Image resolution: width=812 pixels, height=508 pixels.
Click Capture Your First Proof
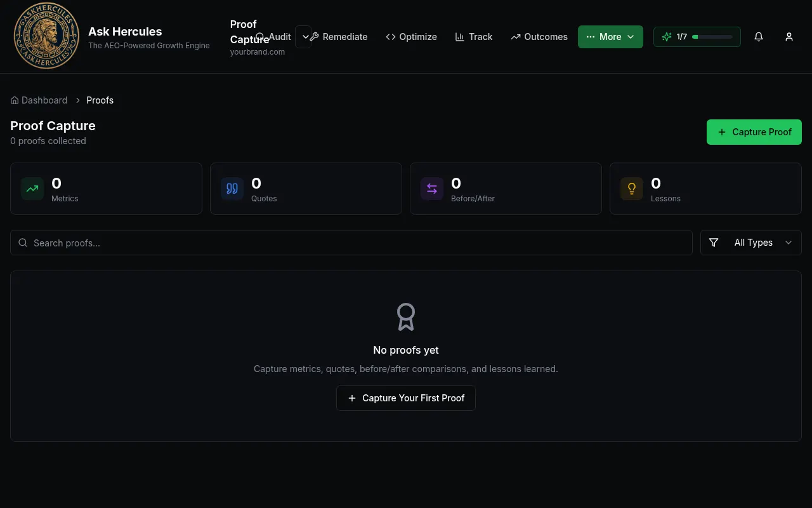pos(406,398)
